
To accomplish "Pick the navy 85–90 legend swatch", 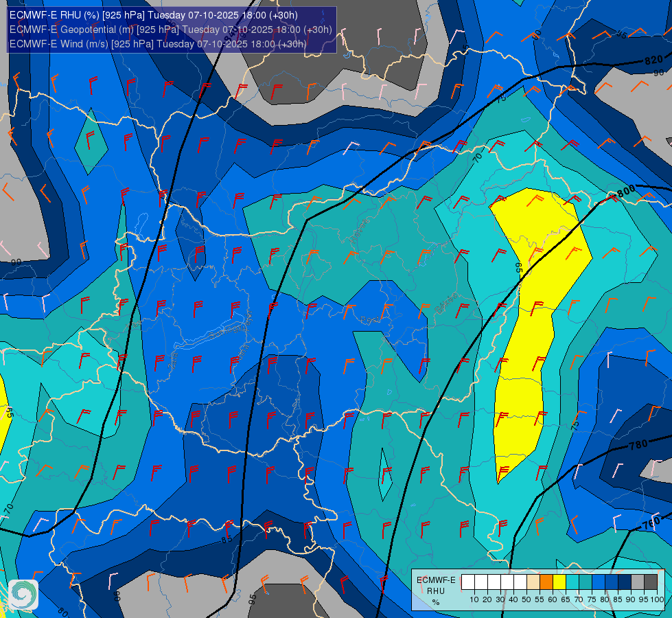I will point(625,582).
